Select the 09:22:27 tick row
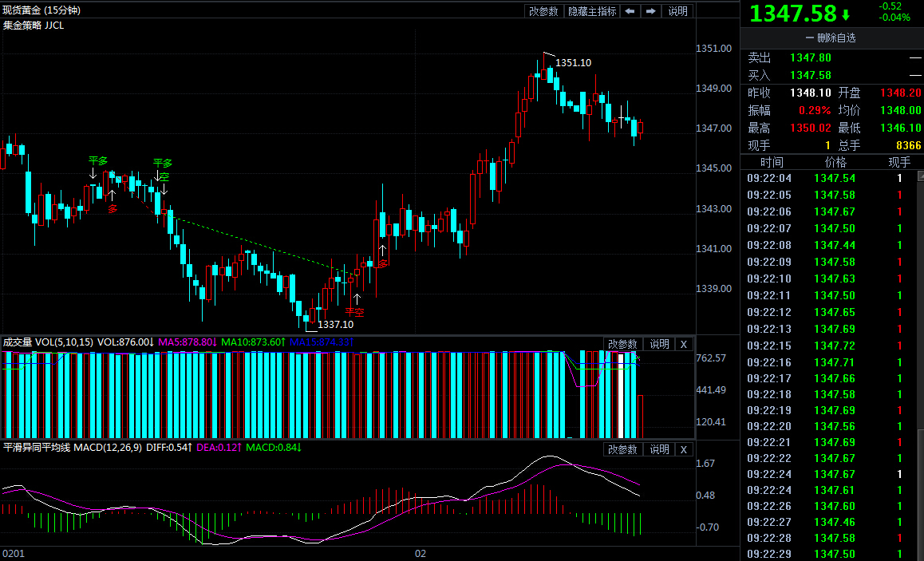 pos(828,522)
